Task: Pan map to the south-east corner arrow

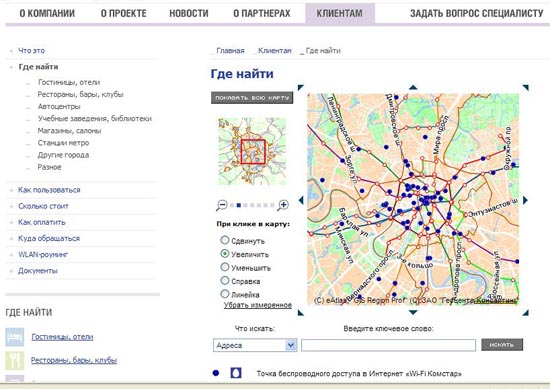Action: pos(525,312)
